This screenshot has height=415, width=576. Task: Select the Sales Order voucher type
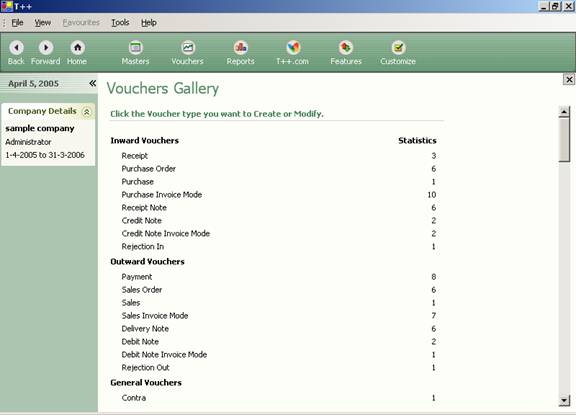pyautogui.click(x=142, y=290)
